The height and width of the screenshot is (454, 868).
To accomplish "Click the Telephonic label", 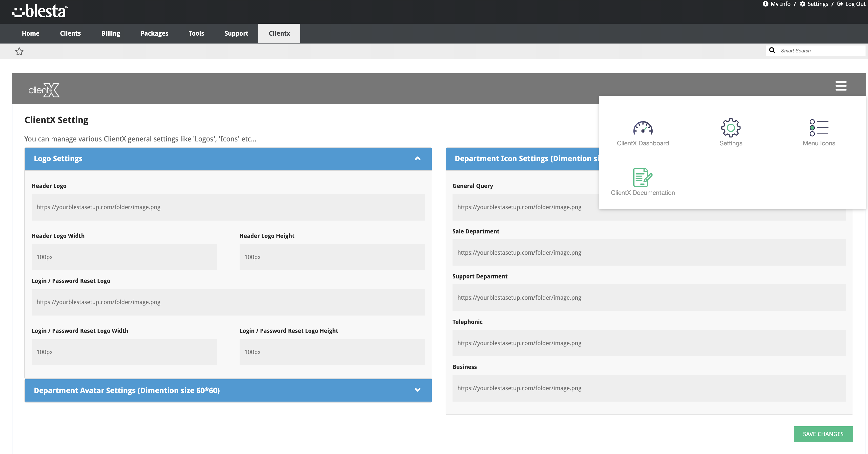I will (x=467, y=322).
